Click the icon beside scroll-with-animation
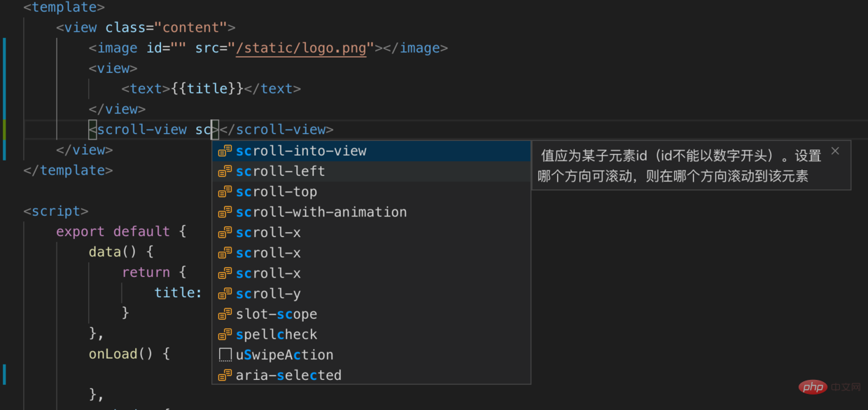The height and width of the screenshot is (410, 868). 225,212
